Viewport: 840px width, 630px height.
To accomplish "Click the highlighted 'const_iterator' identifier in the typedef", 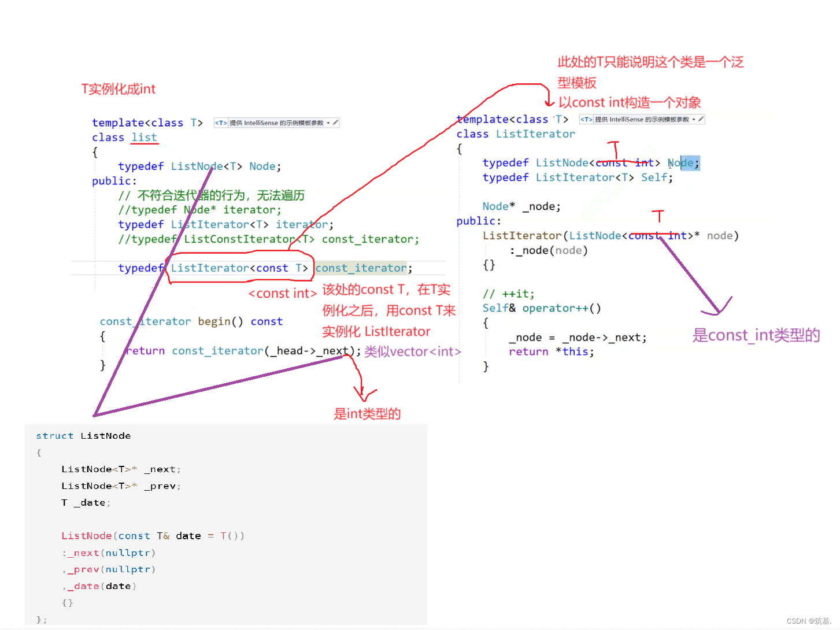I will [x=361, y=268].
